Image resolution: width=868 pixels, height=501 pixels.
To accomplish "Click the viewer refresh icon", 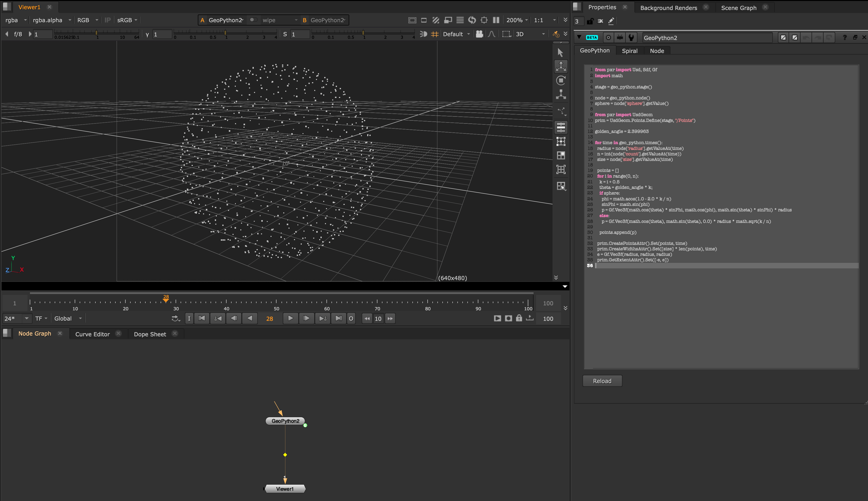I will coord(472,20).
